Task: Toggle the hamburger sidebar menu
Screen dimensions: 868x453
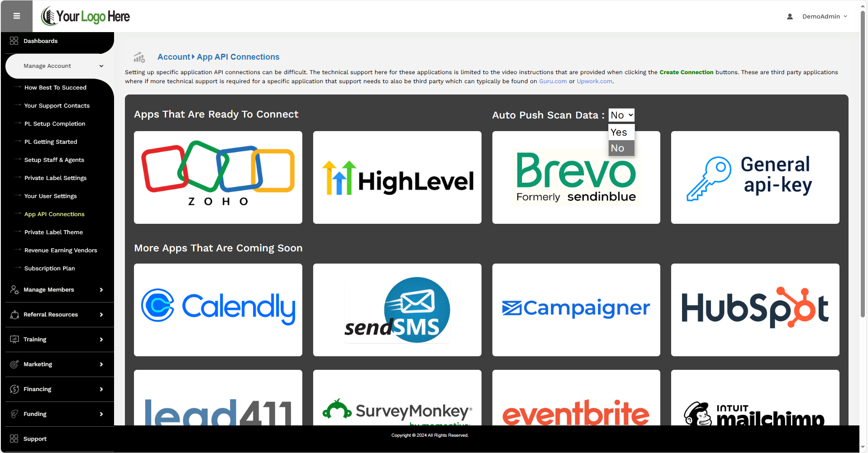Action: click(17, 16)
